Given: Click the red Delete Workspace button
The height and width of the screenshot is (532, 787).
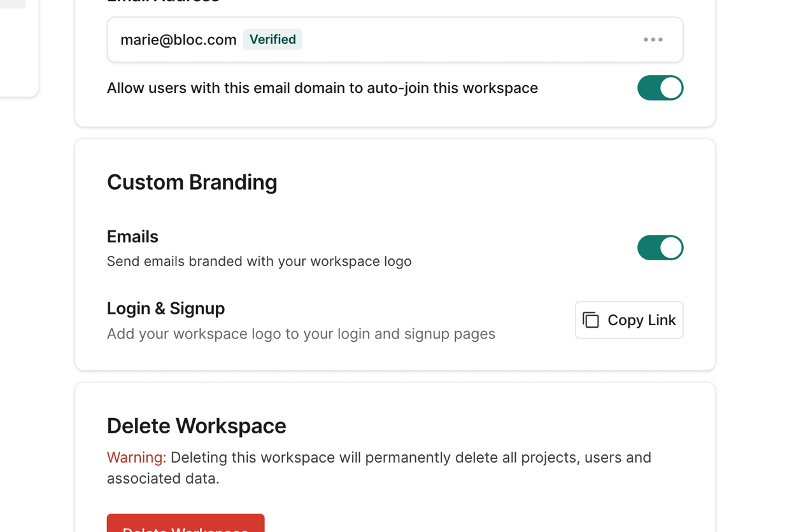Looking at the screenshot, I should 185,524.
